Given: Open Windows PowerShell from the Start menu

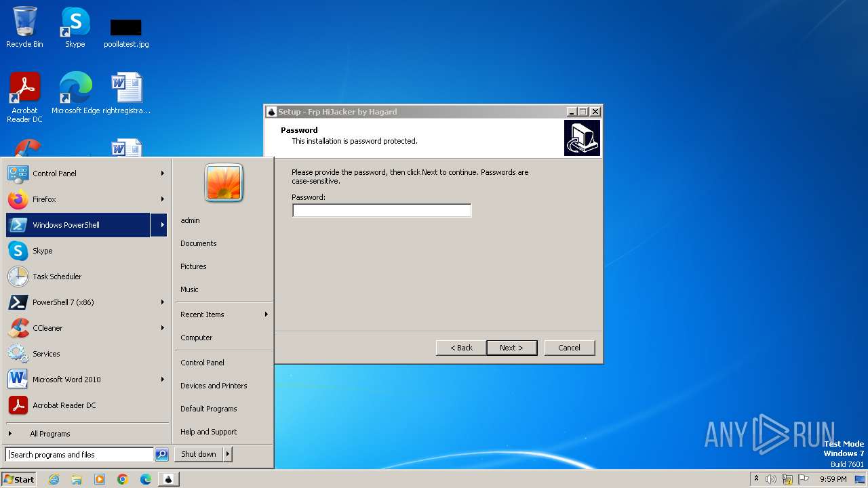Looking at the screenshot, I should tap(78, 225).
